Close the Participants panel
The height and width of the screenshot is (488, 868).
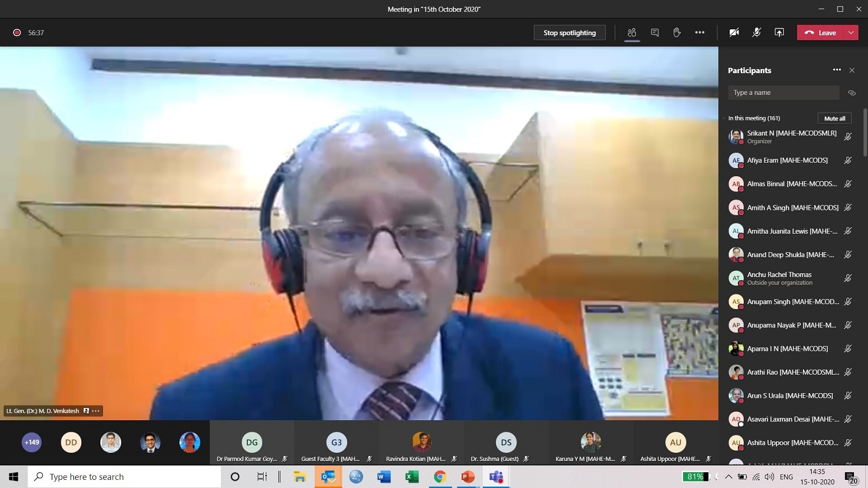click(x=852, y=70)
